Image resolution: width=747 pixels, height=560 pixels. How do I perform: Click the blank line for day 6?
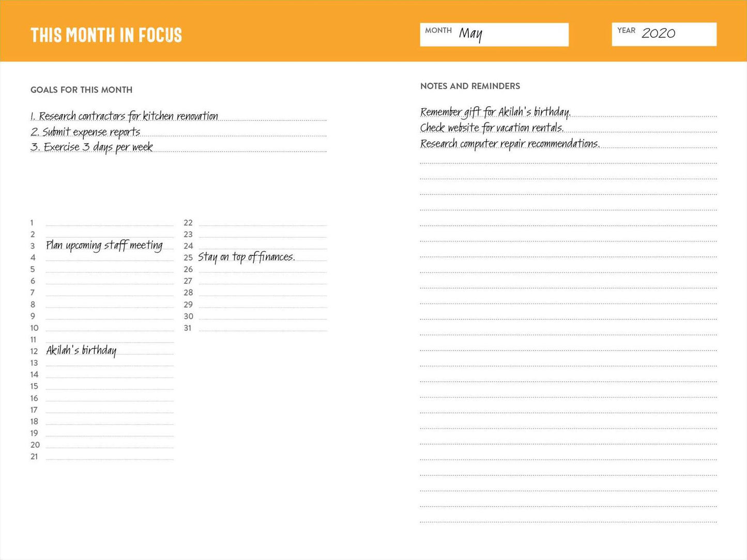coord(110,281)
